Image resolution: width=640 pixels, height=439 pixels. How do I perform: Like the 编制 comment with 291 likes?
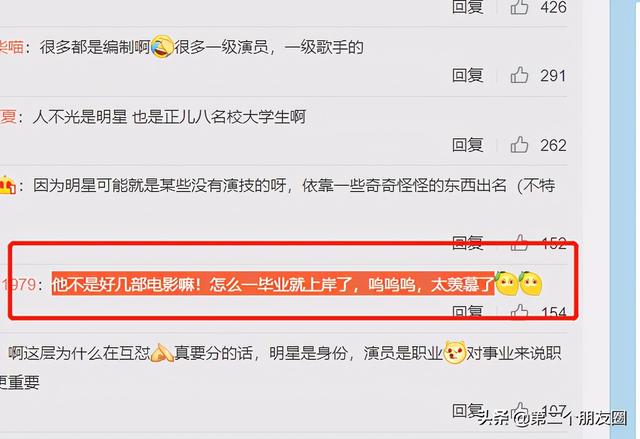pos(519,75)
